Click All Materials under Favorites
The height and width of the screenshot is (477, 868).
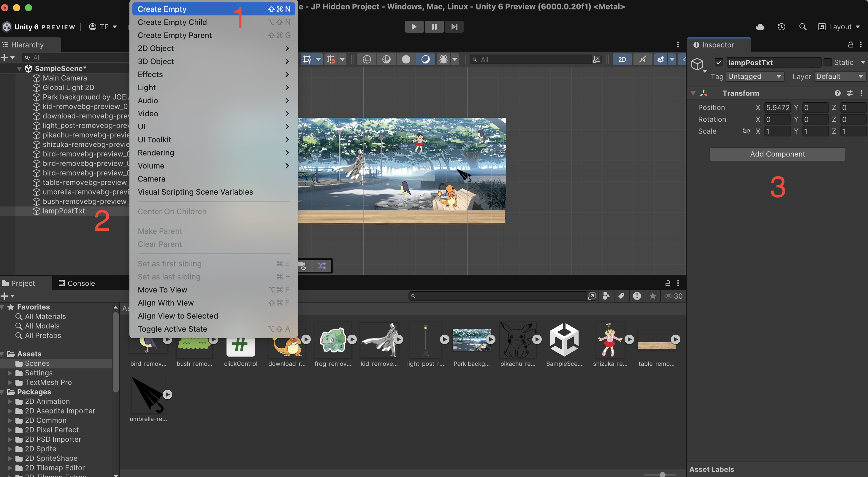tap(45, 317)
